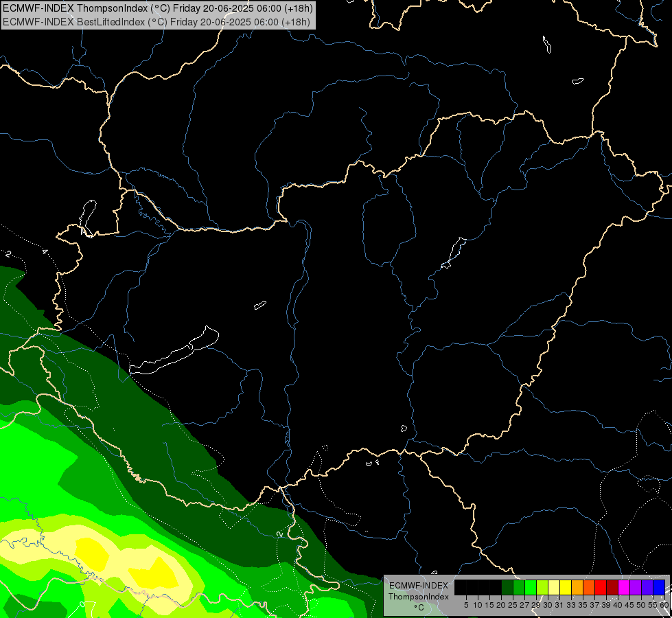Select the magenta 40–45 legend swatch
The height and width of the screenshot is (618, 672).
click(624, 587)
